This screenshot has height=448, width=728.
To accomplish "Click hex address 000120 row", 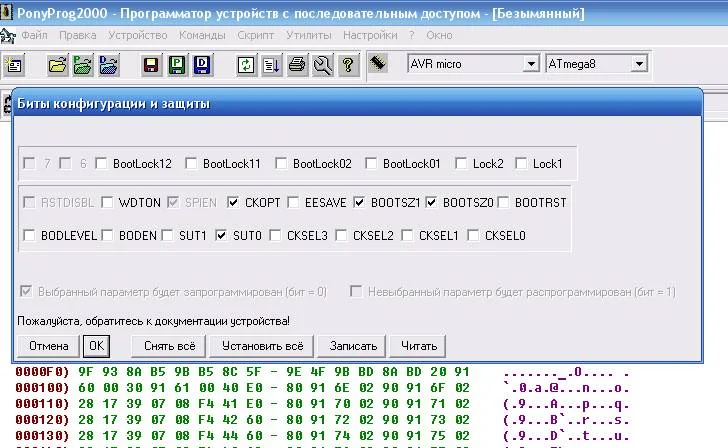I will pos(322,420).
